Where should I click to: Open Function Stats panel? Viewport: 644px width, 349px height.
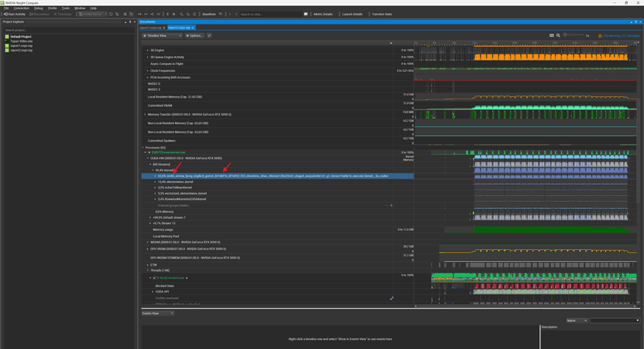[382, 14]
